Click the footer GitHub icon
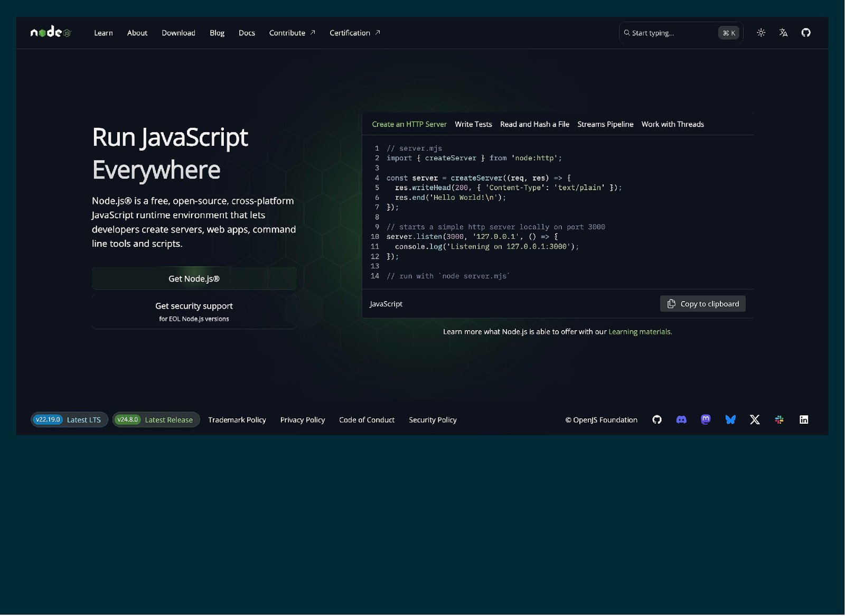The height and width of the screenshot is (616, 845). (x=657, y=420)
